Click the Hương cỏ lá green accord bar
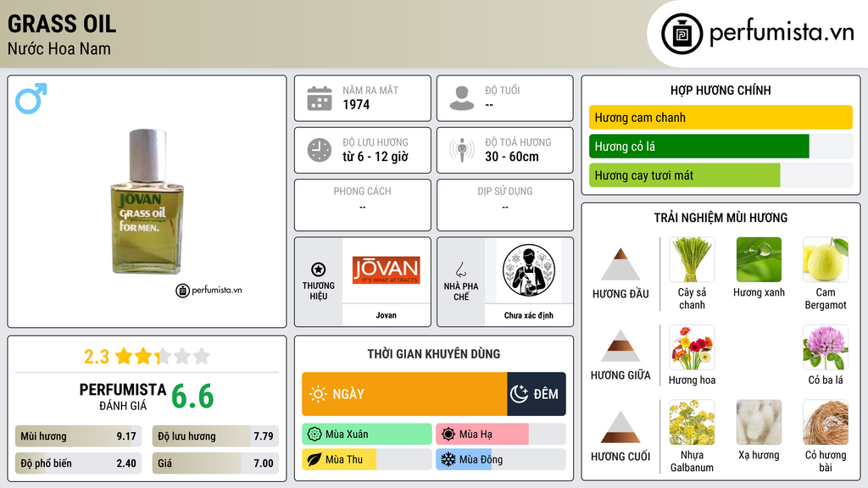 point(721,146)
